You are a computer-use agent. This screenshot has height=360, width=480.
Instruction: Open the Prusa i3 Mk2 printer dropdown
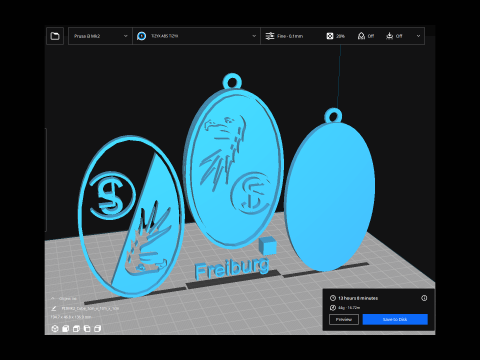(x=100, y=36)
